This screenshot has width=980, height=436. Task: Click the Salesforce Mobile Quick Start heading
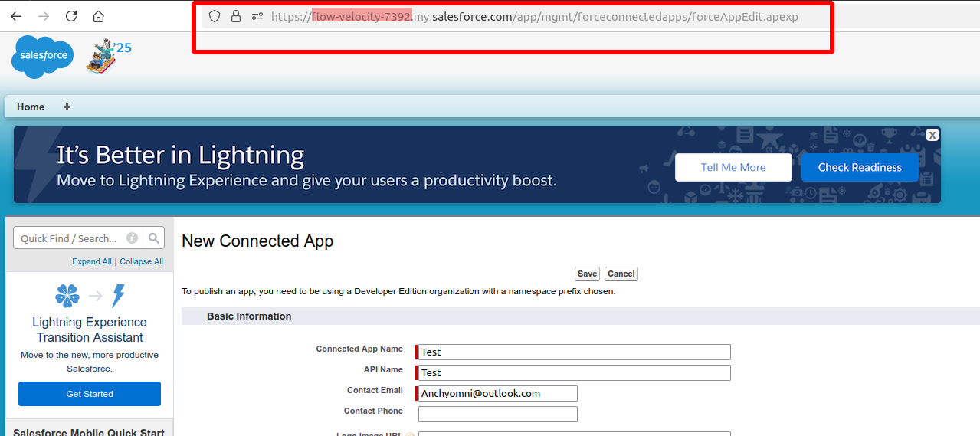[x=89, y=431]
